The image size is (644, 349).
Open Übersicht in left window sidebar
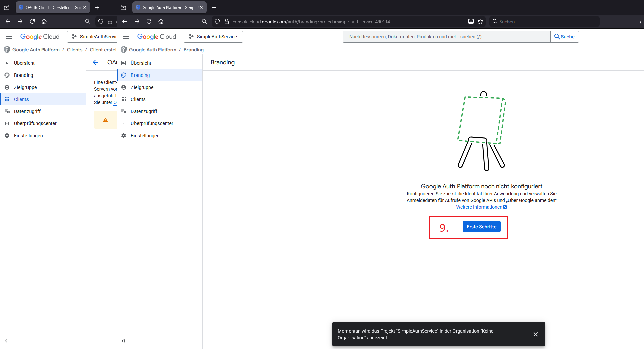click(x=43, y=63)
